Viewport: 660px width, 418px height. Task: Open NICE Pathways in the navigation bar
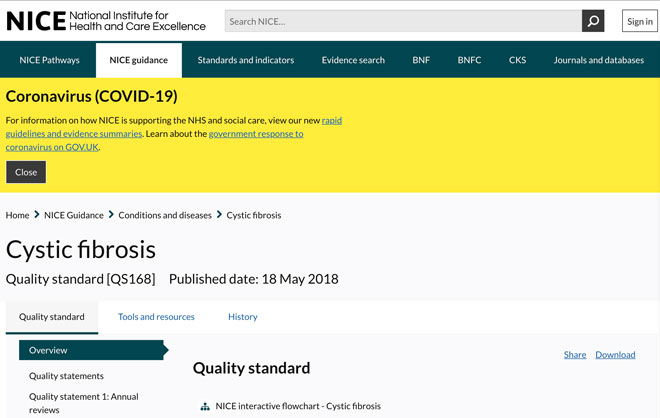49,60
